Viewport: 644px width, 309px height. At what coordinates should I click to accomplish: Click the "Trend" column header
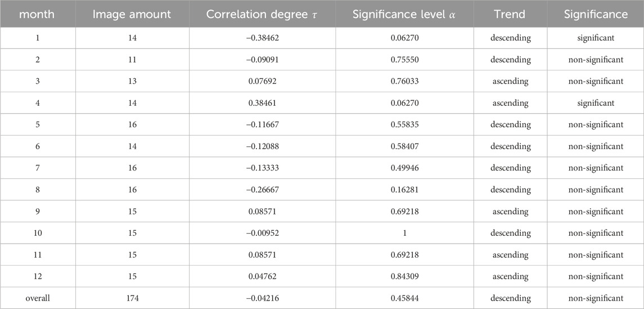tap(510, 14)
